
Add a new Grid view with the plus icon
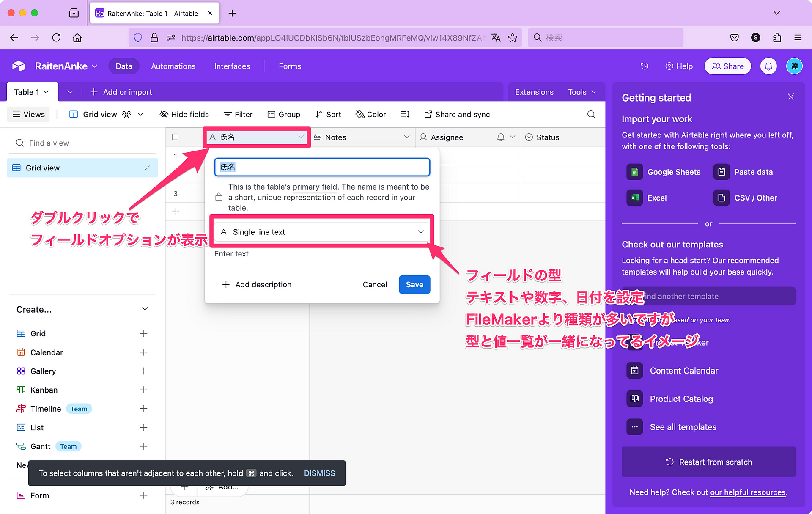pos(144,333)
